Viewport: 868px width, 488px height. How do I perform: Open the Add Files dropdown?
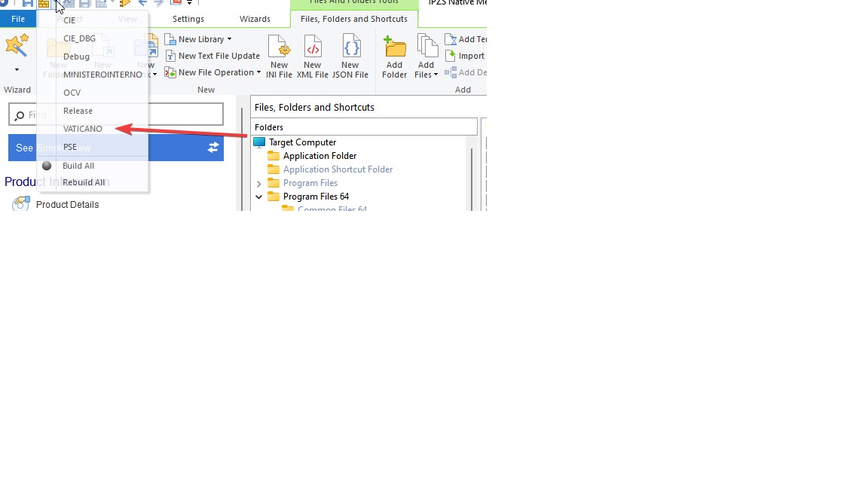[426, 57]
